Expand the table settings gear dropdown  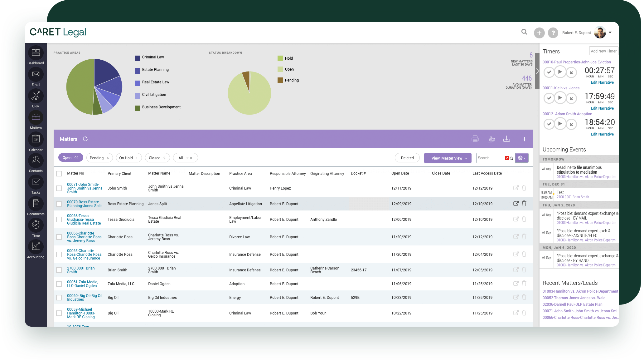point(522,158)
